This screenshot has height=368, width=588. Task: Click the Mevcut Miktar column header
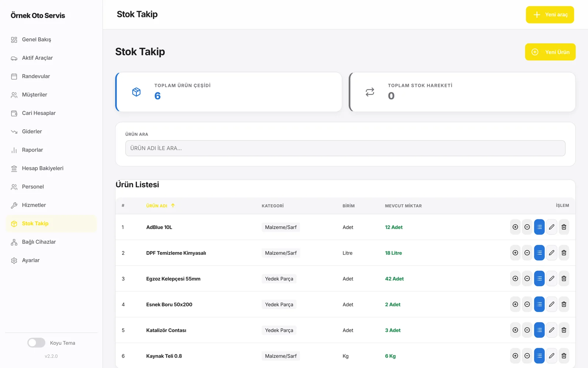[403, 206]
